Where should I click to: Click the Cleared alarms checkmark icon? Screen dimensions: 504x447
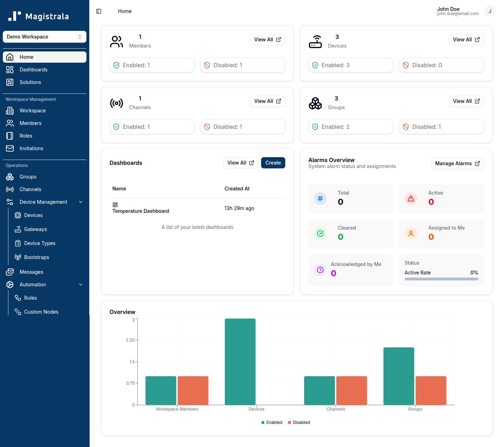coord(320,233)
